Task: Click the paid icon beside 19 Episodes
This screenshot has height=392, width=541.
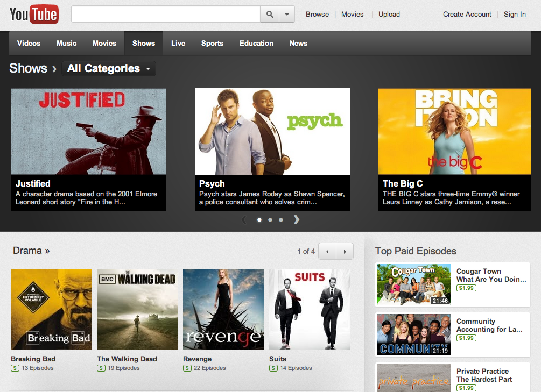Action: tap(101, 368)
